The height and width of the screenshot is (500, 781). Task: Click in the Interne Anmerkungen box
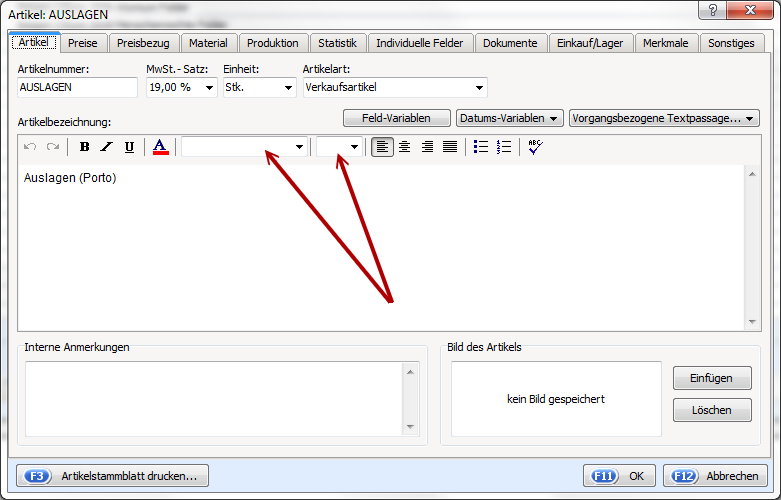coord(214,398)
